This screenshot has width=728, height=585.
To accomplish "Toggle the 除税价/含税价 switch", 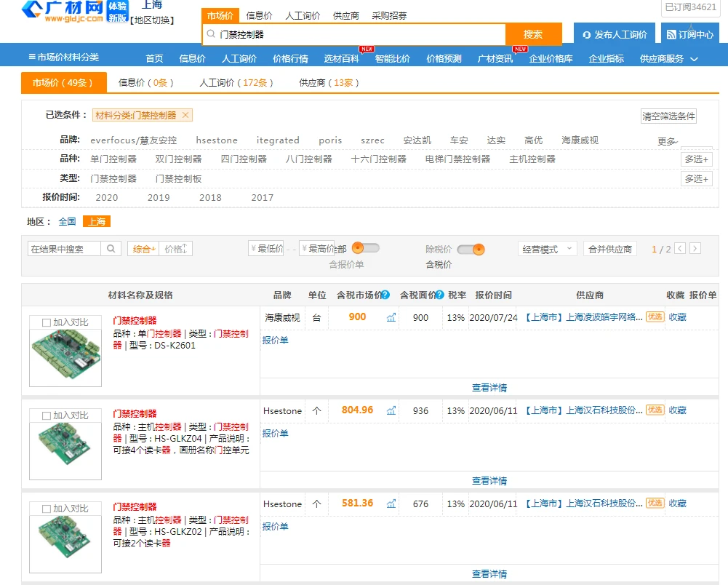I will click(471, 250).
